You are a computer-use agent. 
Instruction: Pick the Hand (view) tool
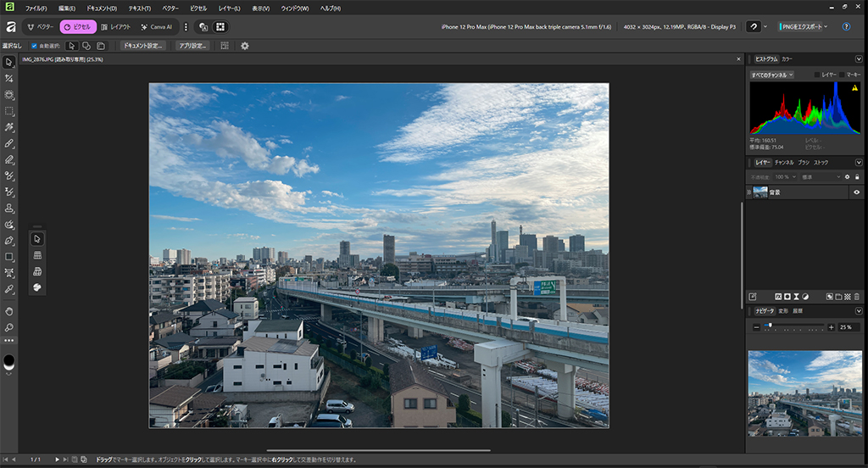[x=9, y=311]
